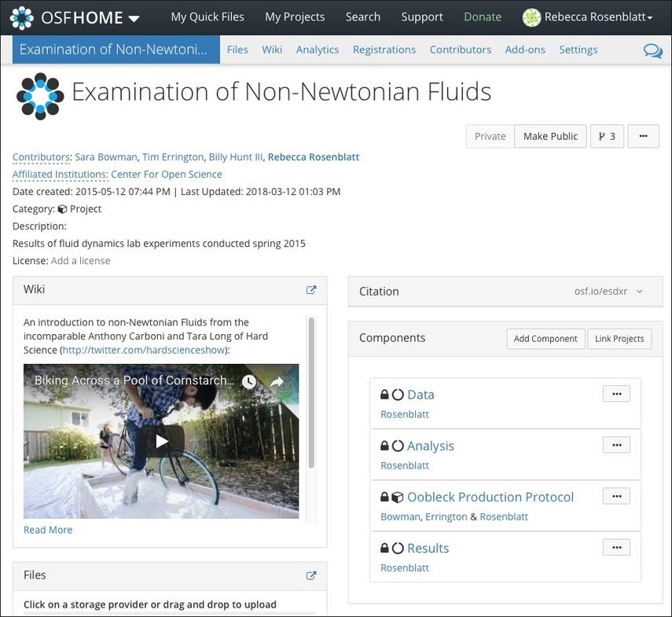Open the Contributors tab

461,50
